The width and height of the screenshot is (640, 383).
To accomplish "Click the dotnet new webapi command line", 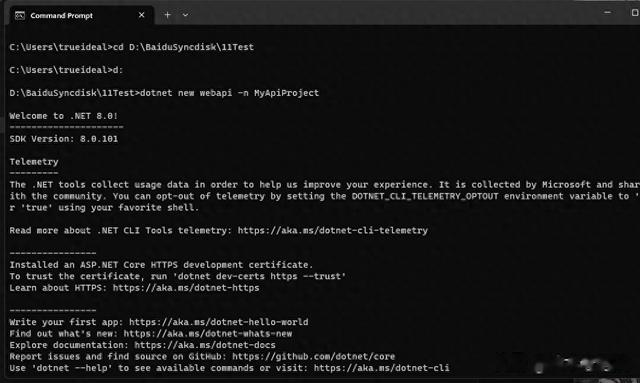I will click(x=164, y=93).
